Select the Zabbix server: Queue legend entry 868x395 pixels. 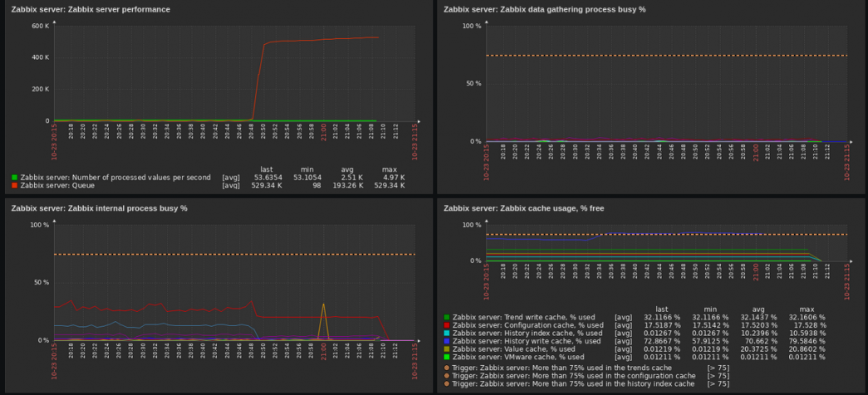click(x=57, y=186)
